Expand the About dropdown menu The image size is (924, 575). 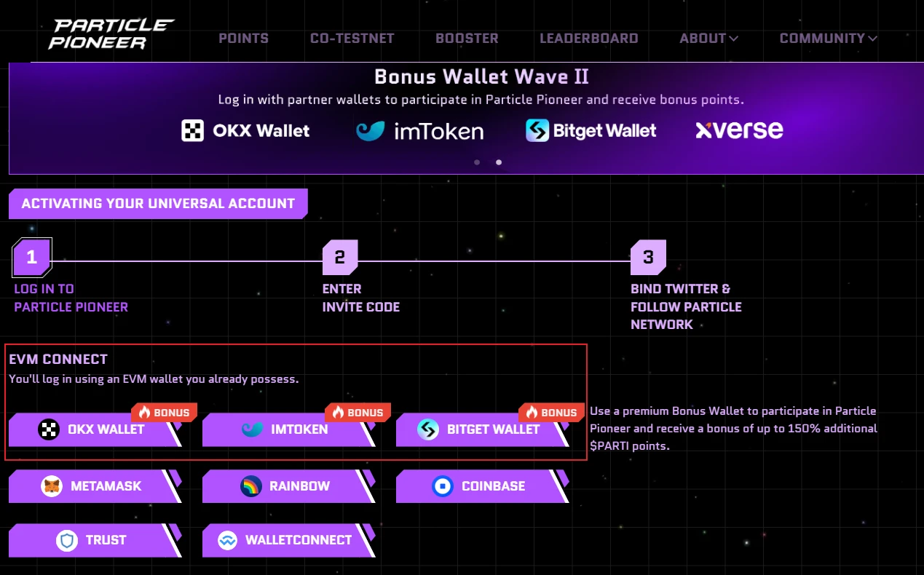tap(708, 39)
